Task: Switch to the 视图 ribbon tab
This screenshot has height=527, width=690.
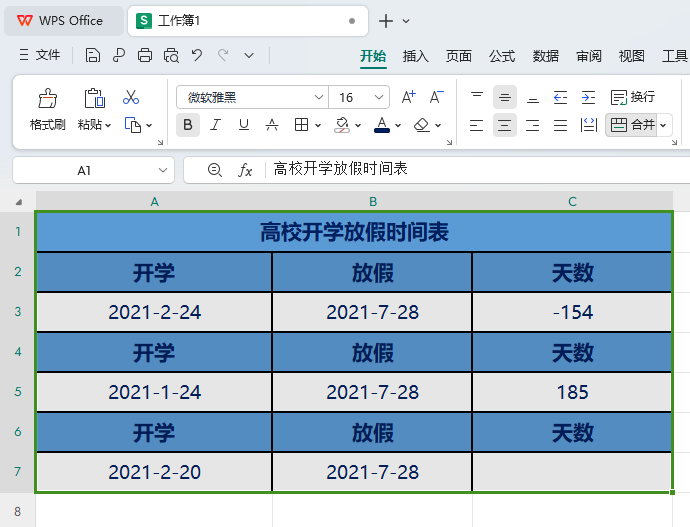Action: click(631, 56)
